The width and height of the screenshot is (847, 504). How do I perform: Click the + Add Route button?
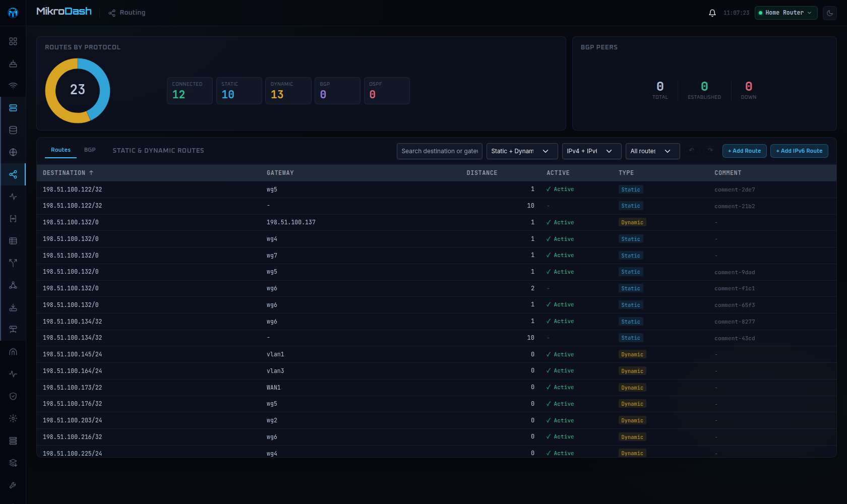point(744,151)
